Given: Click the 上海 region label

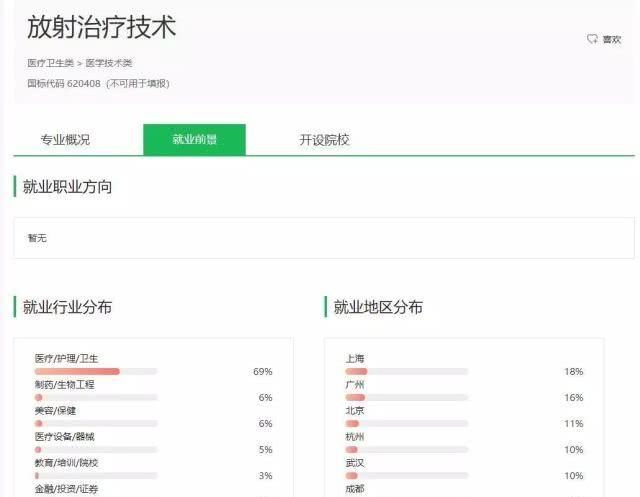Looking at the screenshot, I should click(355, 359).
